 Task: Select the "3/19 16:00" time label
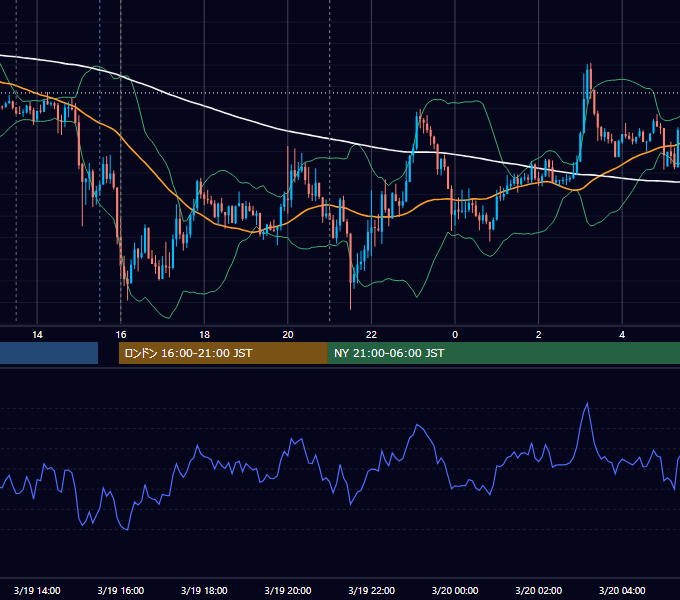[x=121, y=590]
